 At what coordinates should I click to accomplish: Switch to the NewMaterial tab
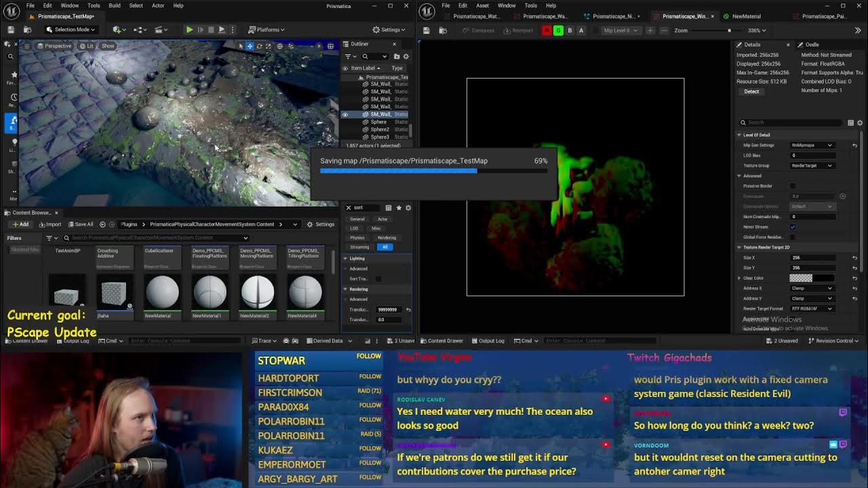[x=746, y=16]
